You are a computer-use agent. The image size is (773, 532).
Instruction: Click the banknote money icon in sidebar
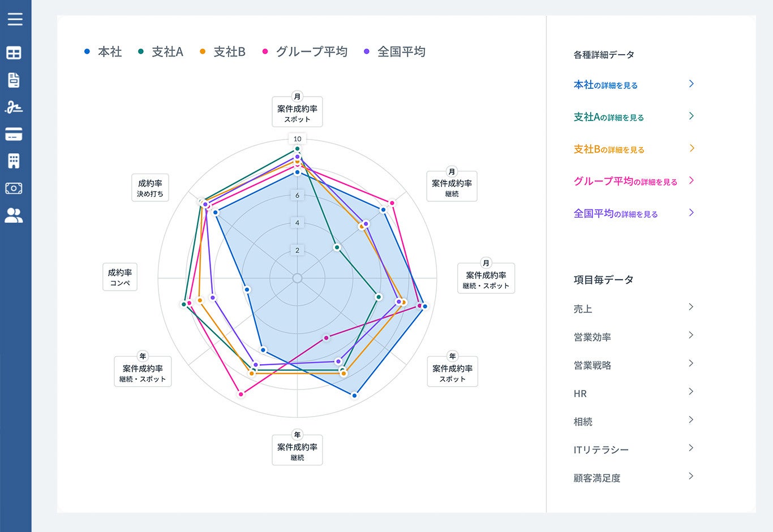tap(14, 188)
